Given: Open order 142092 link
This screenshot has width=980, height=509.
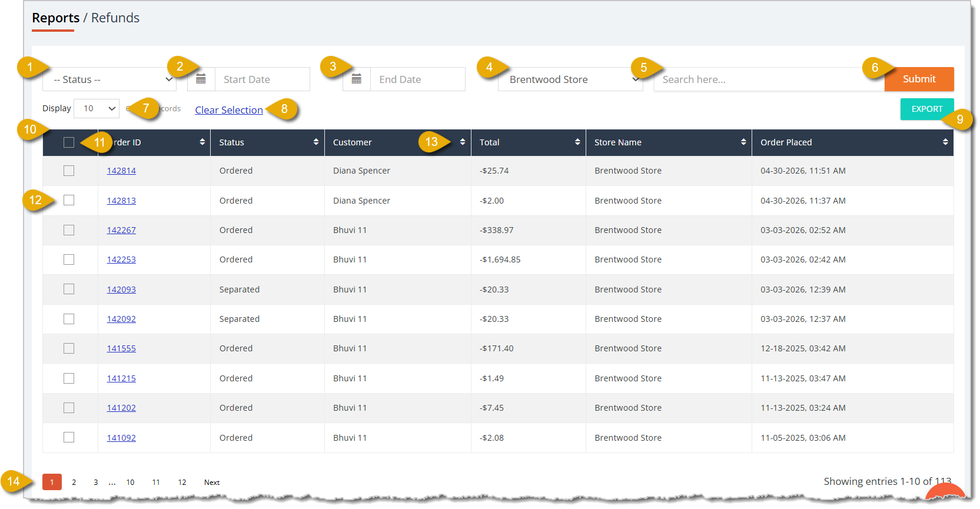Looking at the screenshot, I should point(121,319).
